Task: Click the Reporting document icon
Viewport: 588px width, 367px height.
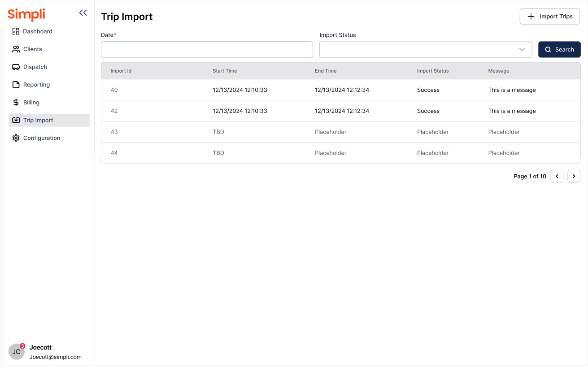Action: coord(16,85)
